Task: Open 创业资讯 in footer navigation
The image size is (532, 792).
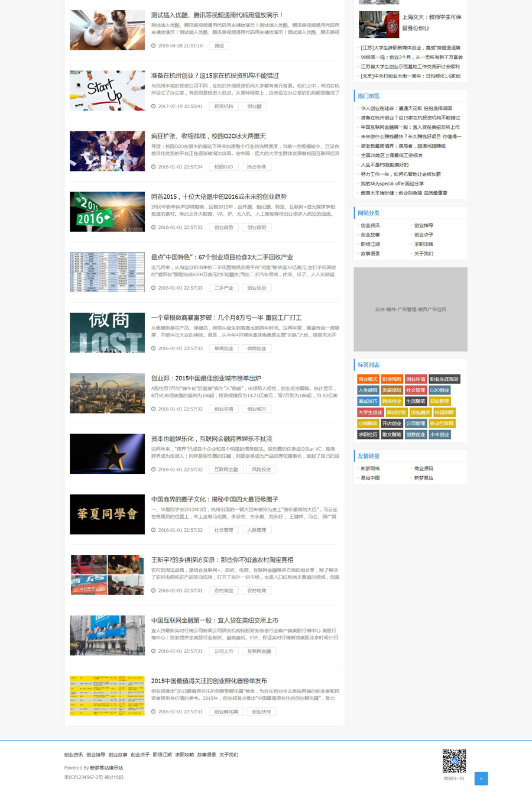Action: pyautogui.click(x=73, y=755)
